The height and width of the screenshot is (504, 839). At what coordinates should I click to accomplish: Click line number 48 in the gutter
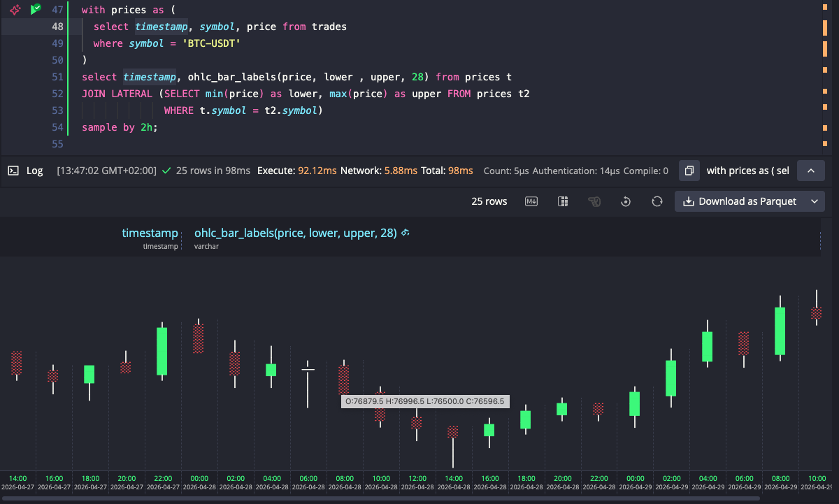[x=57, y=27]
